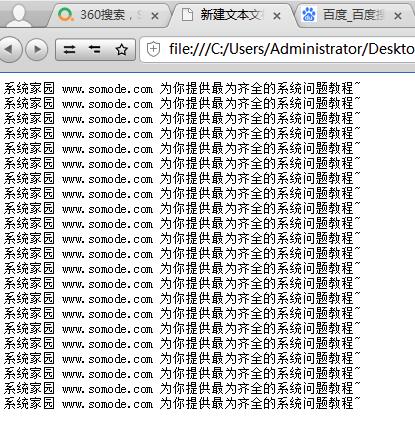This screenshot has width=415, height=426.
Task: Close the 百度 tab
Action: point(398,16)
